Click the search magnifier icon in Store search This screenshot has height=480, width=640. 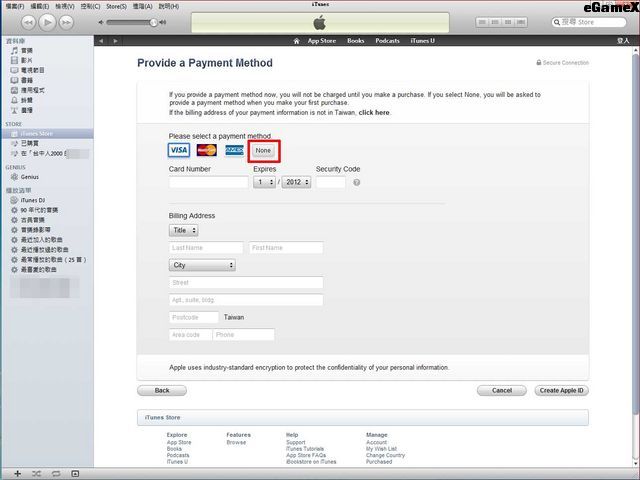[x=557, y=22]
